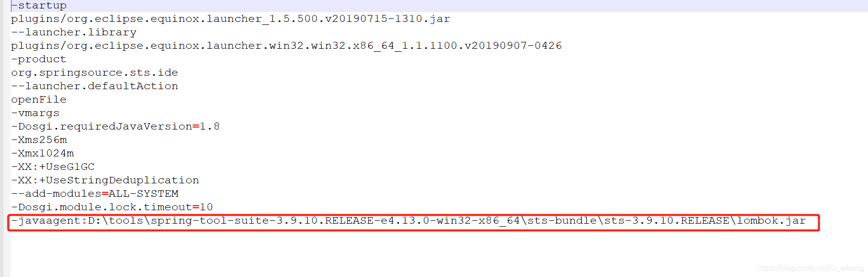This screenshot has height=277, width=868.
Task: Click the --add-modules=ALL-SYSTEM line
Action: coord(95,194)
